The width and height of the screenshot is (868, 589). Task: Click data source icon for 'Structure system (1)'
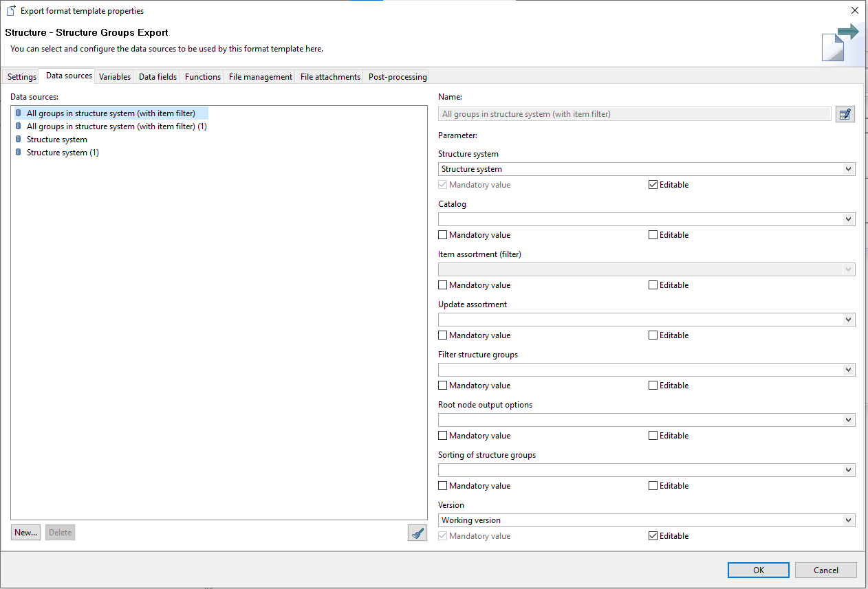click(19, 153)
